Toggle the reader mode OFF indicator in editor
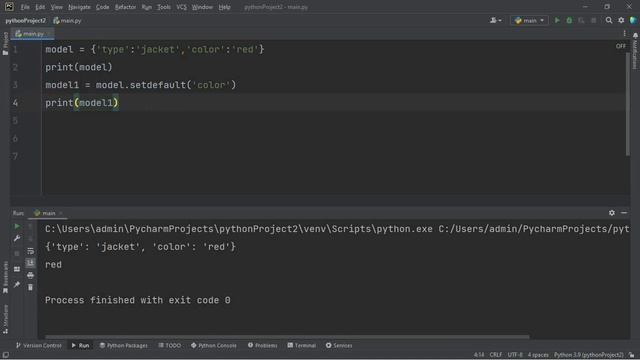This screenshot has width=640, height=360. coord(620,46)
